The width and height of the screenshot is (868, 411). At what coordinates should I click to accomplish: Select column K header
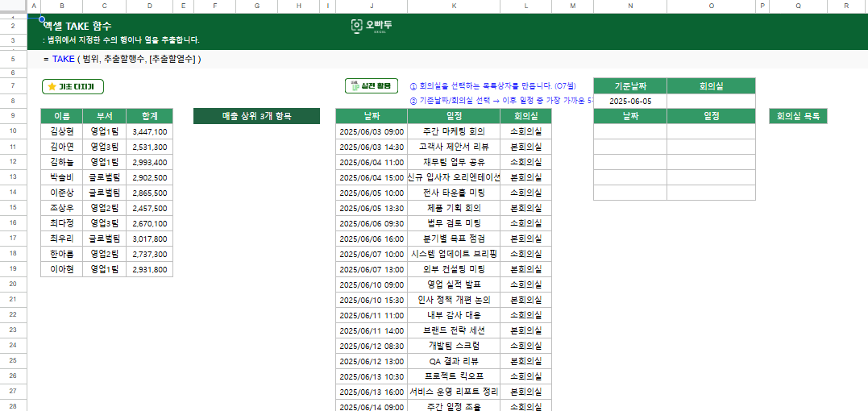tap(454, 6)
